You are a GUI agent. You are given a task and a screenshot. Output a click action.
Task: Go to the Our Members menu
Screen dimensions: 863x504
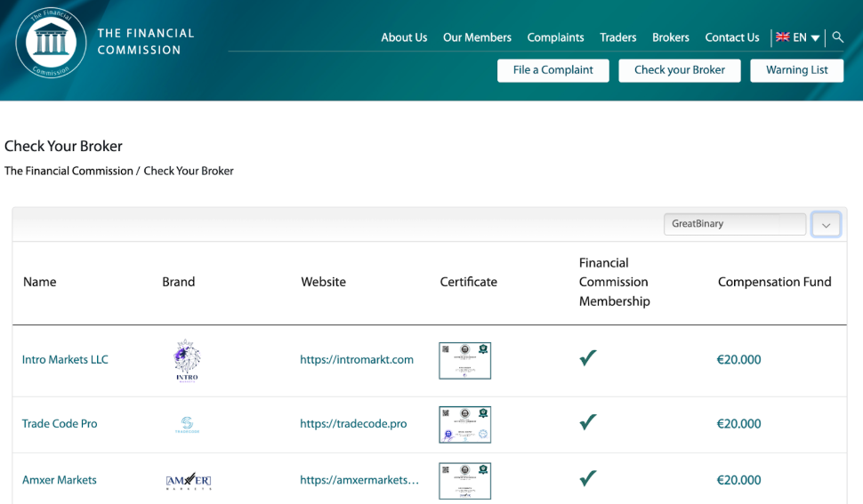(x=477, y=37)
